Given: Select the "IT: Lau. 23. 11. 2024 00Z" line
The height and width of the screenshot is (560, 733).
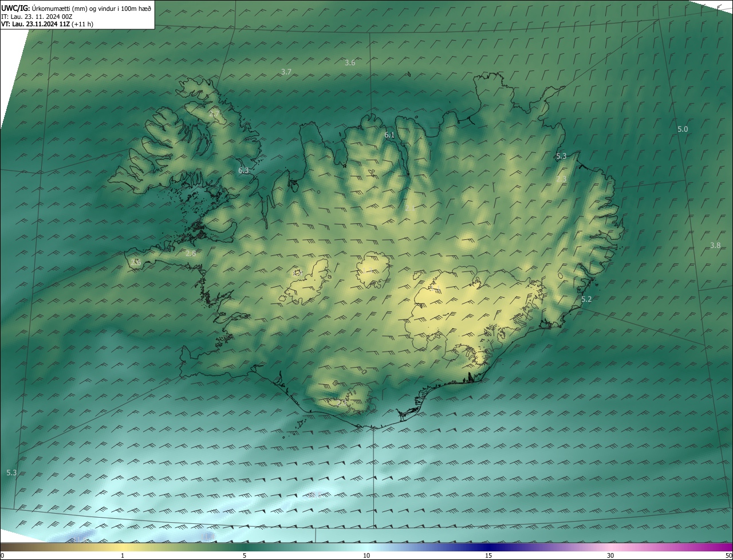Looking at the screenshot, I should pyautogui.click(x=37, y=16).
